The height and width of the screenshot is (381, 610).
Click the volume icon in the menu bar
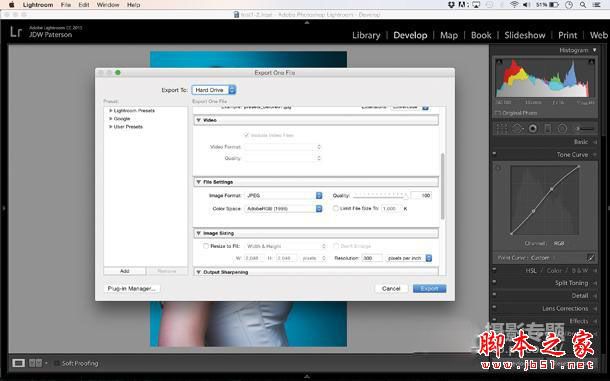(x=526, y=5)
